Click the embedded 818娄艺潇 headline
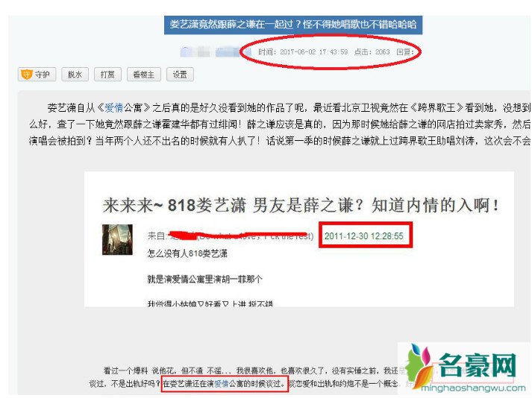532x398 pixels. click(x=301, y=206)
